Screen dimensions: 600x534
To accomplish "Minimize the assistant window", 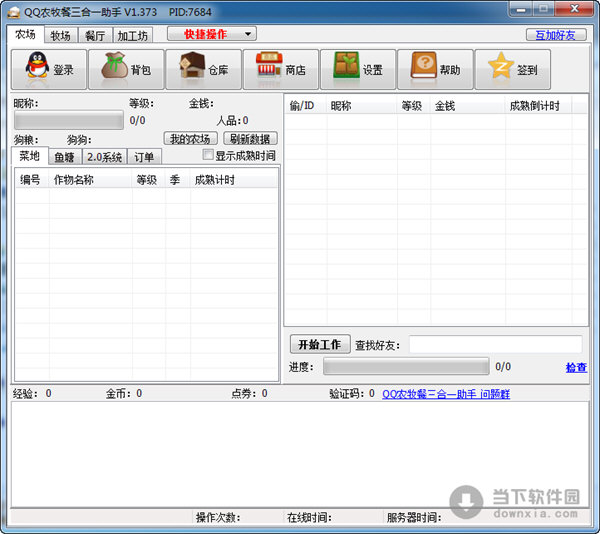I will (x=521, y=9).
